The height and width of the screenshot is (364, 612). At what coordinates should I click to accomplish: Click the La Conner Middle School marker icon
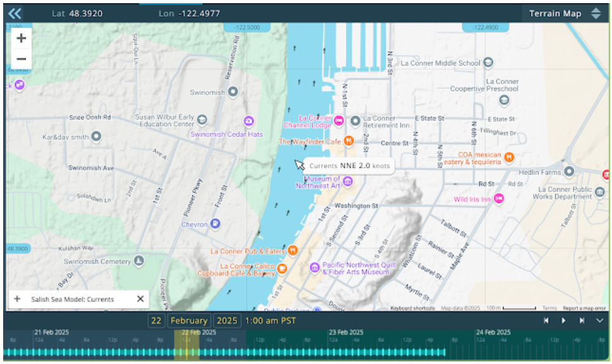click(488, 62)
